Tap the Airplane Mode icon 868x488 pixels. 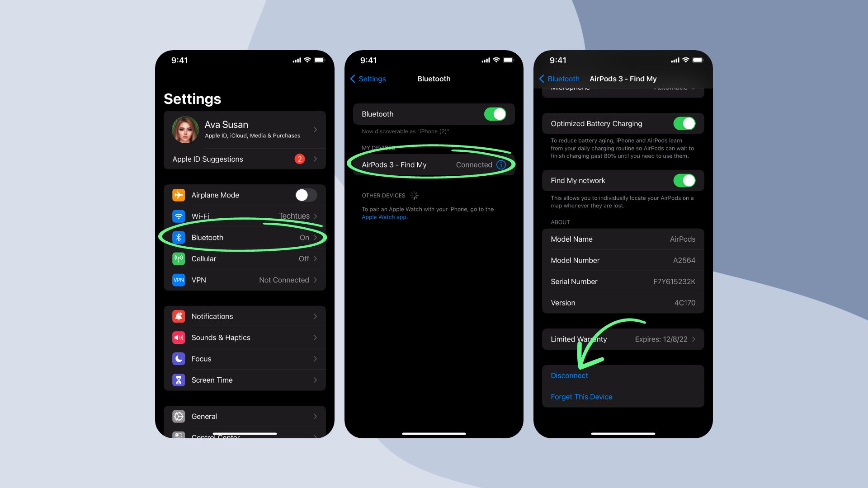point(179,194)
